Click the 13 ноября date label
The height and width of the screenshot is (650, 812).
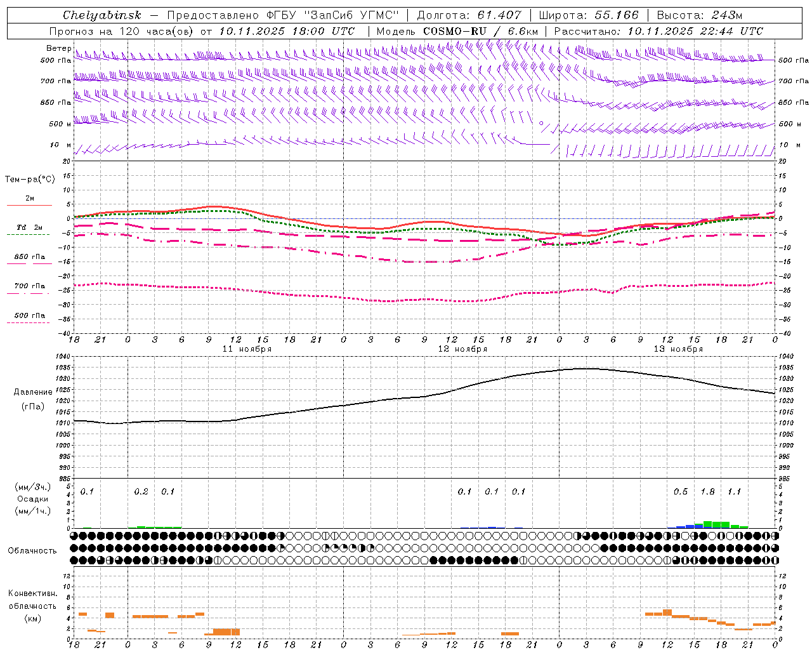678,349
